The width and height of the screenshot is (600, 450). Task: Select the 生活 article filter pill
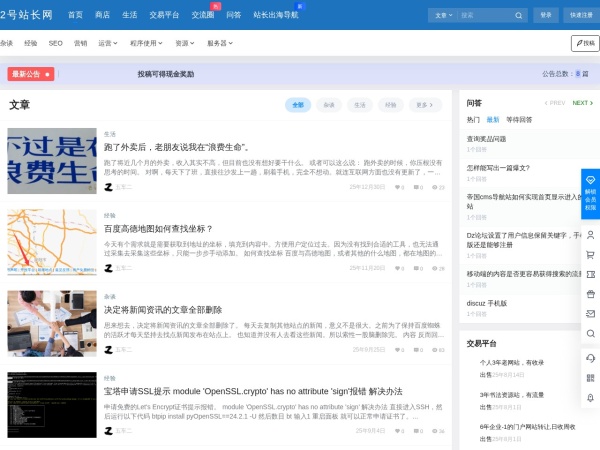360,105
